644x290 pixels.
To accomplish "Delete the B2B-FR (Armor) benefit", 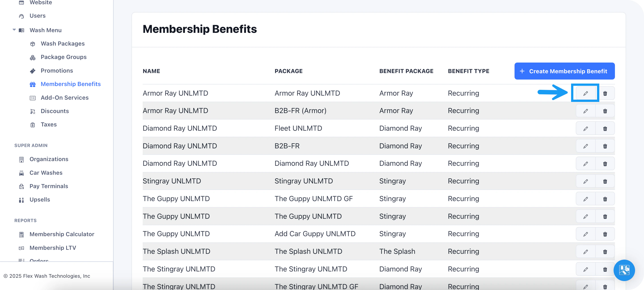I will (x=605, y=111).
